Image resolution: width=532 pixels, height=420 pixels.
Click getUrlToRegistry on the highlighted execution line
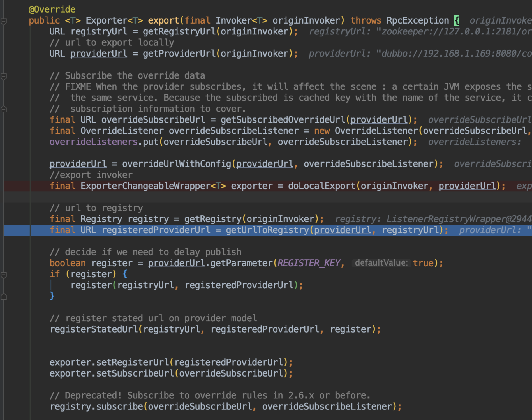click(x=267, y=230)
